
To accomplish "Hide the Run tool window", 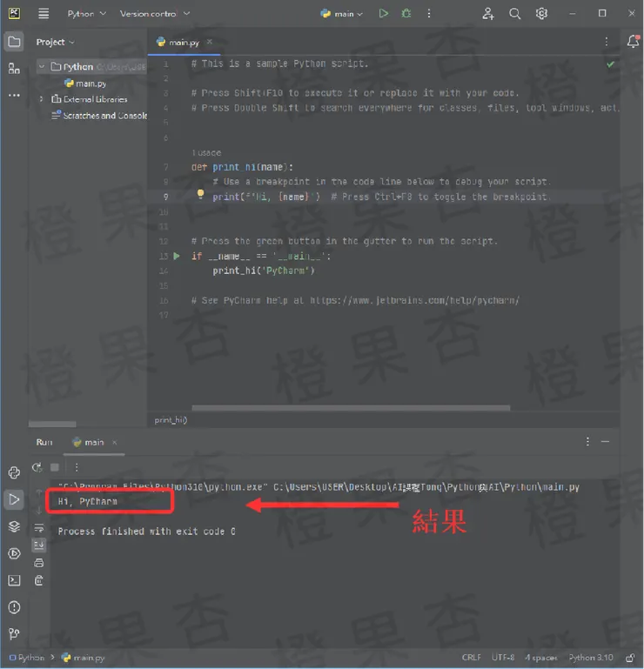I will [605, 442].
